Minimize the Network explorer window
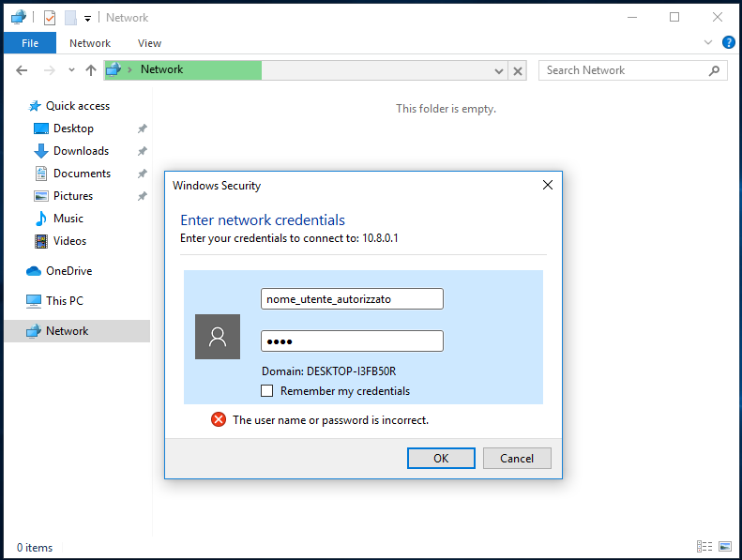This screenshot has height=560, width=742. [631, 18]
